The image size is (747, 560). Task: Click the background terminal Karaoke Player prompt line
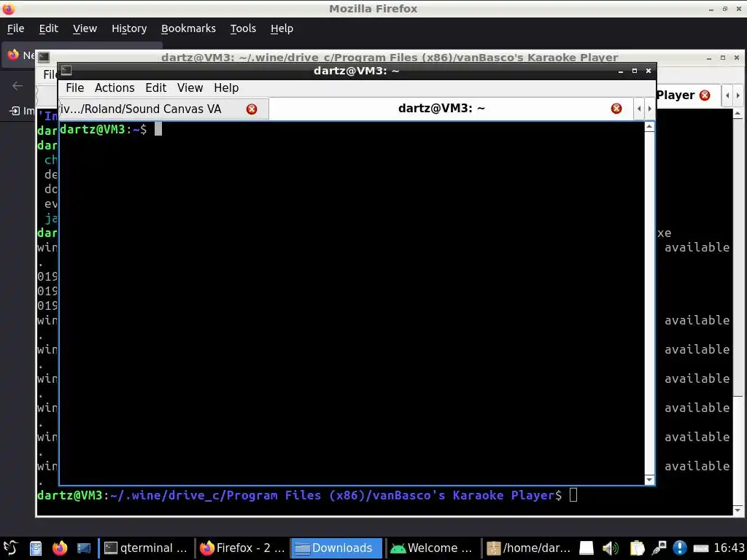coord(307,496)
